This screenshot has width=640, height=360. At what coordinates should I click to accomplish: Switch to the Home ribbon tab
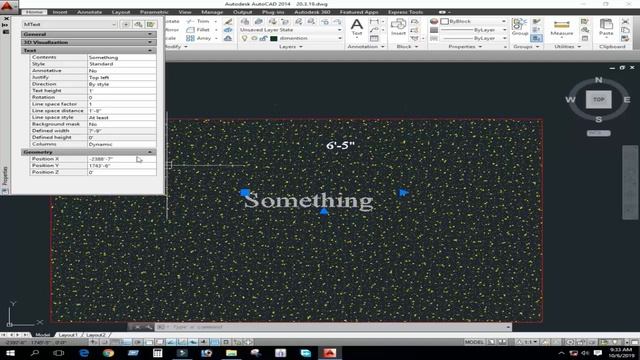point(34,12)
